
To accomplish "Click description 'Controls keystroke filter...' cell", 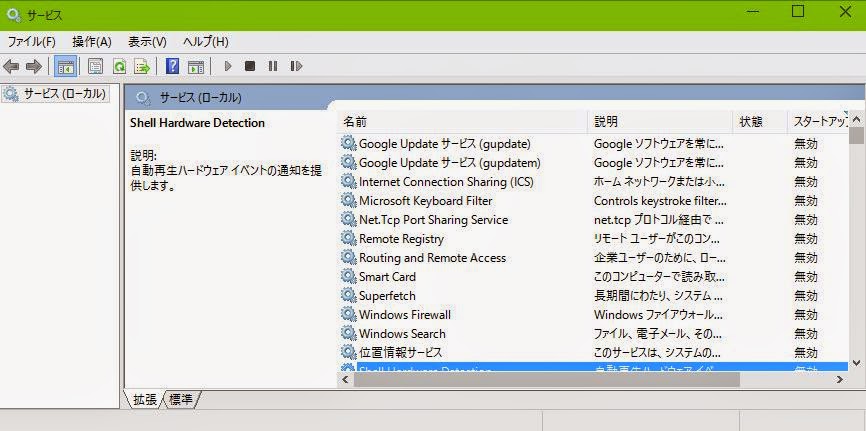I will pyautogui.click(x=660, y=201).
